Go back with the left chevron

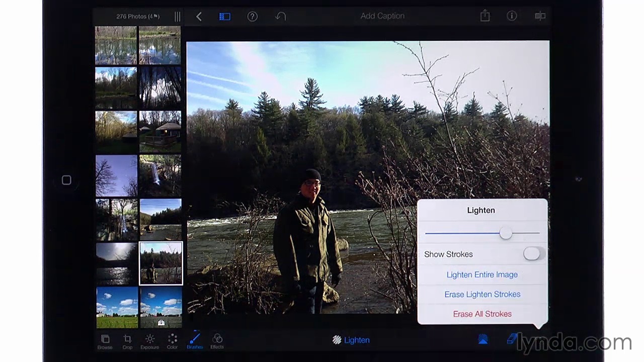pyautogui.click(x=199, y=17)
